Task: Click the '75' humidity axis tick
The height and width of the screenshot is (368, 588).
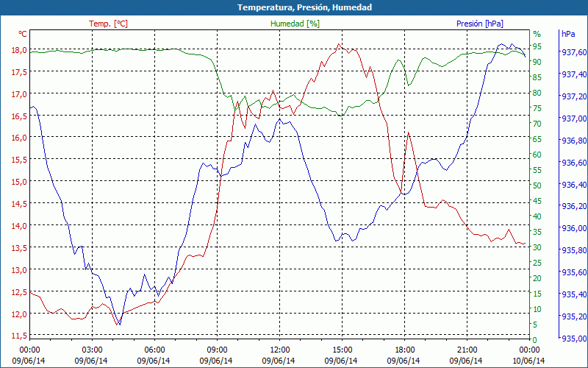Action: pyautogui.click(x=537, y=108)
